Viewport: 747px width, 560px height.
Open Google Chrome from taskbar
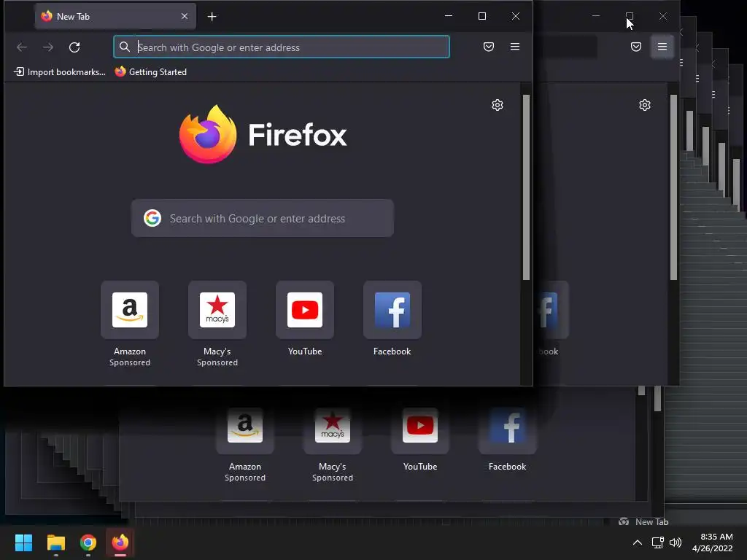coord(88,542)
